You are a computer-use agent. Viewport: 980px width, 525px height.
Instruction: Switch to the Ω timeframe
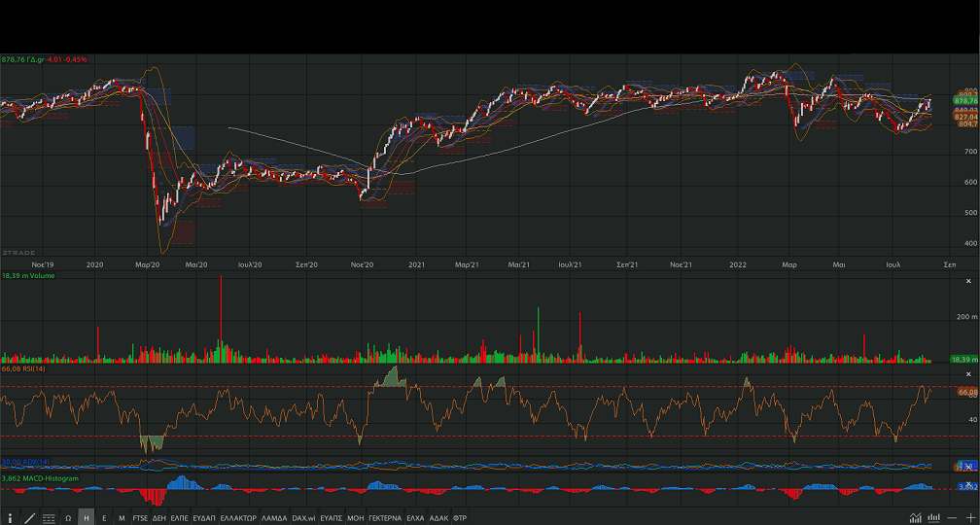68,518
